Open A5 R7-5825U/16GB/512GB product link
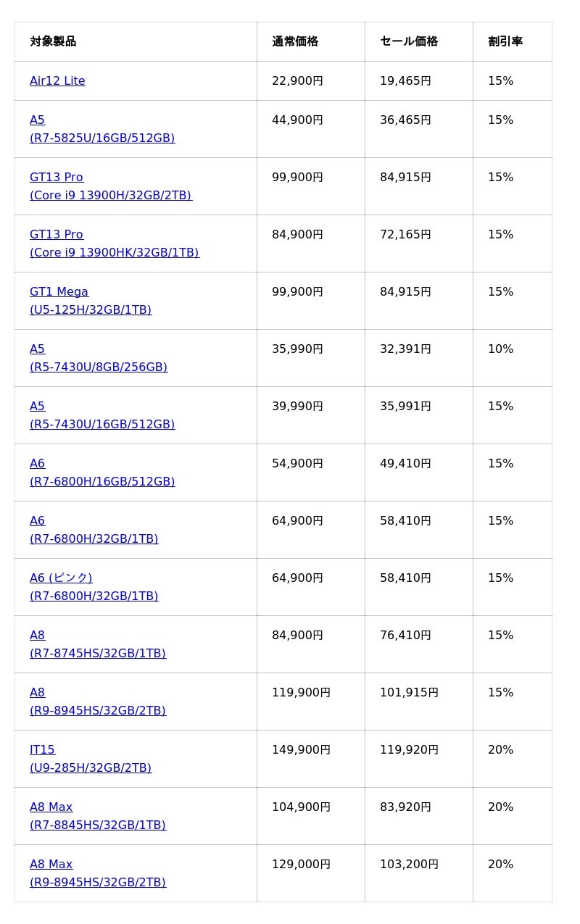The image size is (580, 924). pyautogui.click(x=101, y=138)
